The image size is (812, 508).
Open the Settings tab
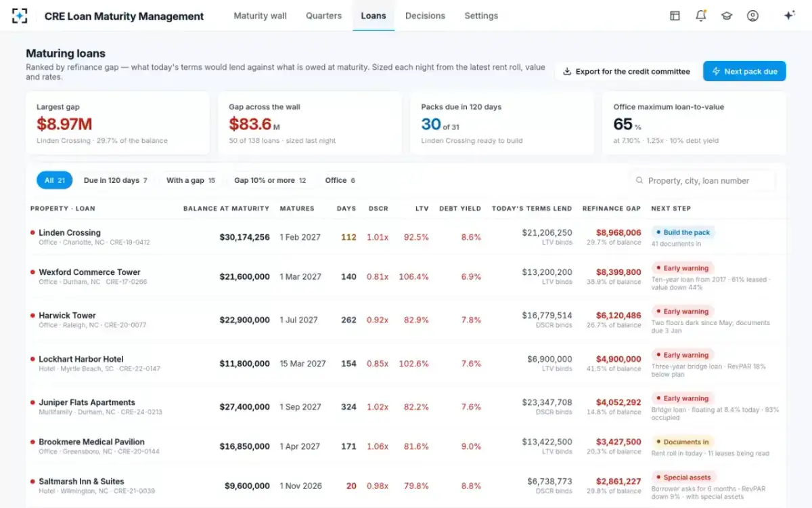(x=481, y=16)
